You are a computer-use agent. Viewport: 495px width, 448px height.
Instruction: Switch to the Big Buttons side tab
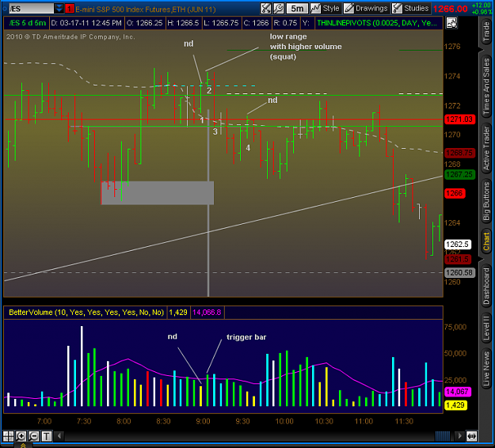click(486, 202)
